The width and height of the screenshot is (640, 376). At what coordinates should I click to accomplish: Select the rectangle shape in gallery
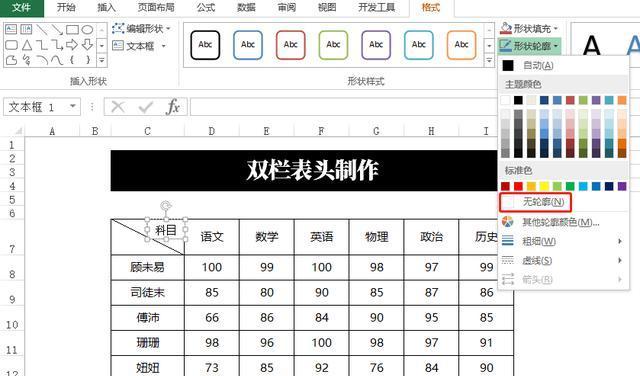pyautogui.click(x=72, y=29)
